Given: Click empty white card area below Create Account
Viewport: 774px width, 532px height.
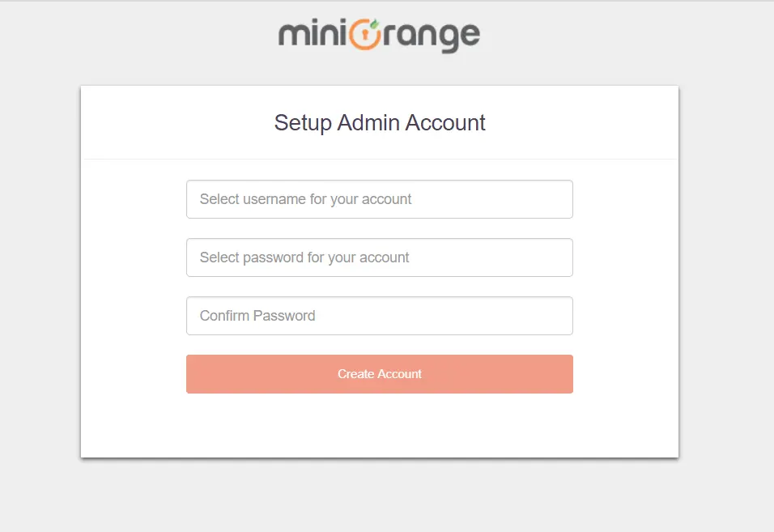Looking at the screenshot, I should (379, 427).
